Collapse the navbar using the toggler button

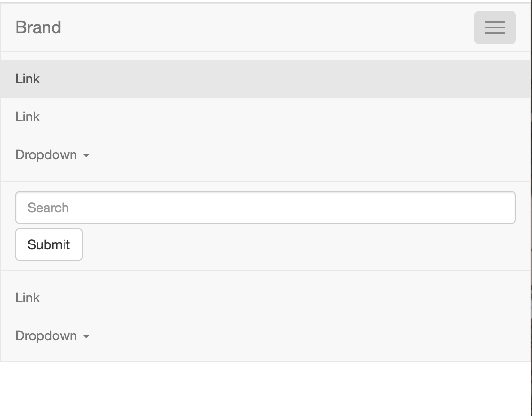coord(495,27)
